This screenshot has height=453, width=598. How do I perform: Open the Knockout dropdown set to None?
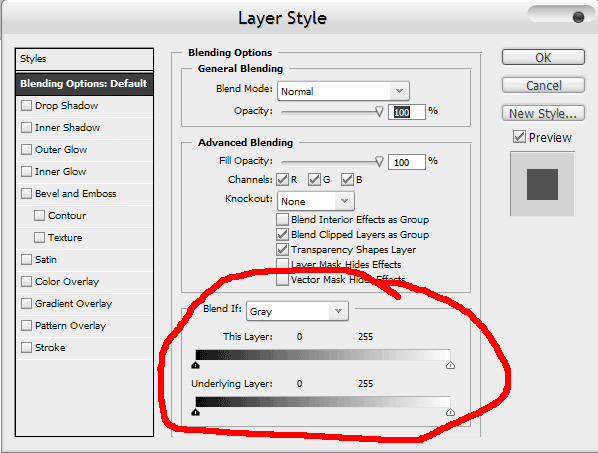point(316,201)
